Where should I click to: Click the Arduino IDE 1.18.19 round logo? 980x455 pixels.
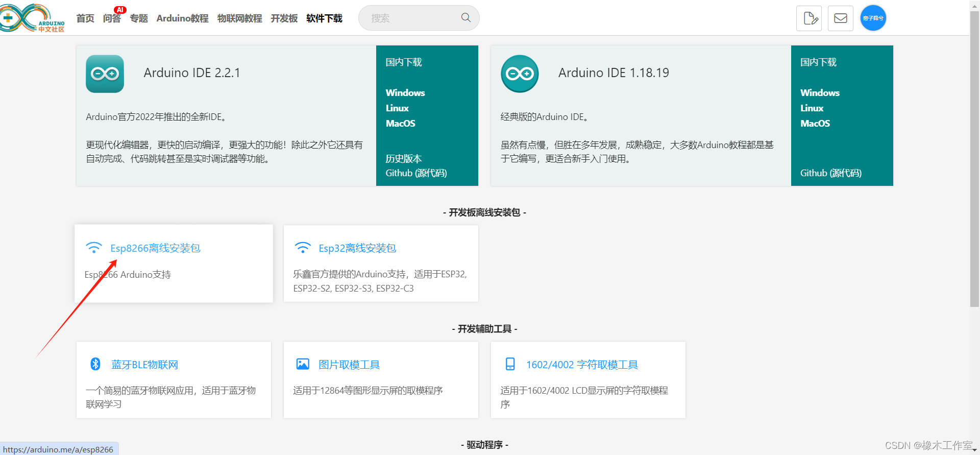pyautogui.click(x=520, y=74)
